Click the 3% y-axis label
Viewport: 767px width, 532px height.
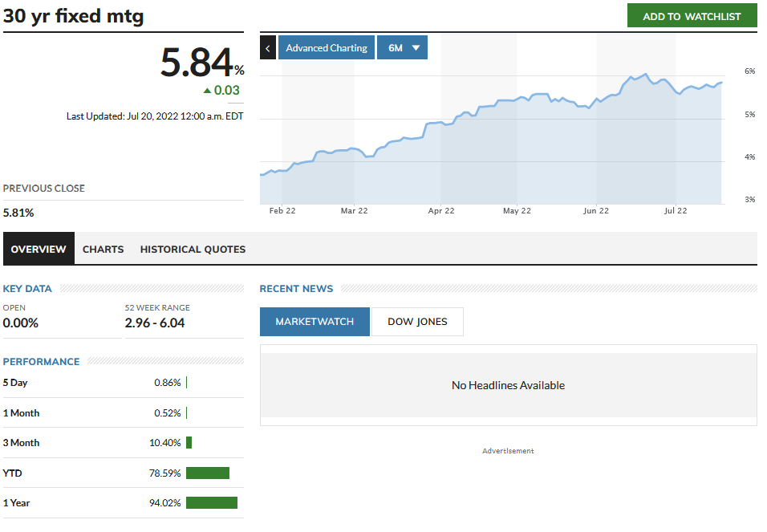coord(750,199)
